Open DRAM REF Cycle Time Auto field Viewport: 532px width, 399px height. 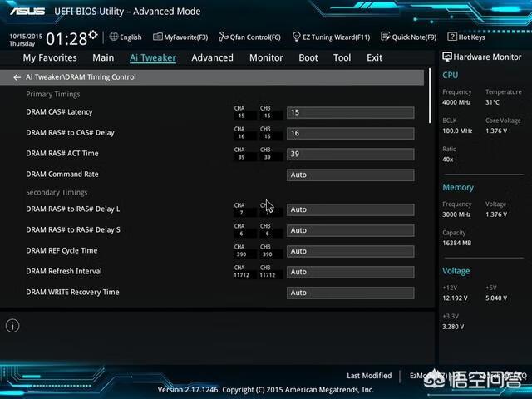[350, 251]
